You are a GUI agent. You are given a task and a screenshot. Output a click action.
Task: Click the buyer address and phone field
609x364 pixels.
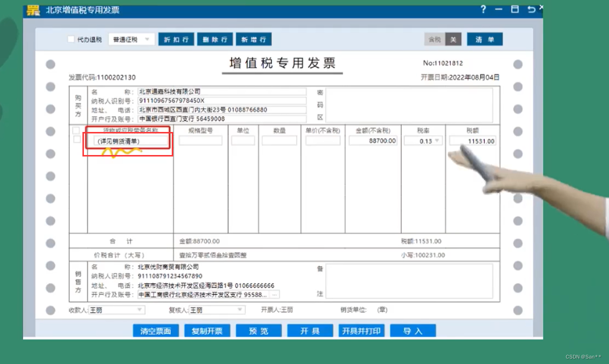click(x=222, y=110)
